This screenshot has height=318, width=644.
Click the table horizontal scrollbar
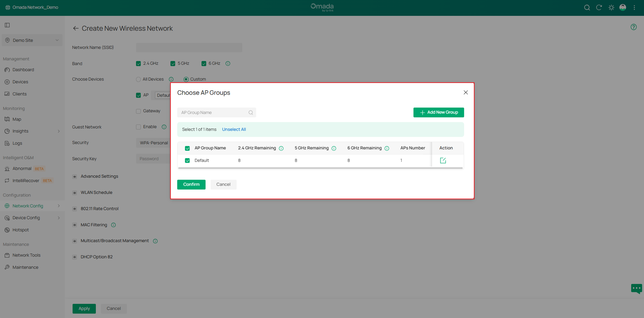pos(321,168)
